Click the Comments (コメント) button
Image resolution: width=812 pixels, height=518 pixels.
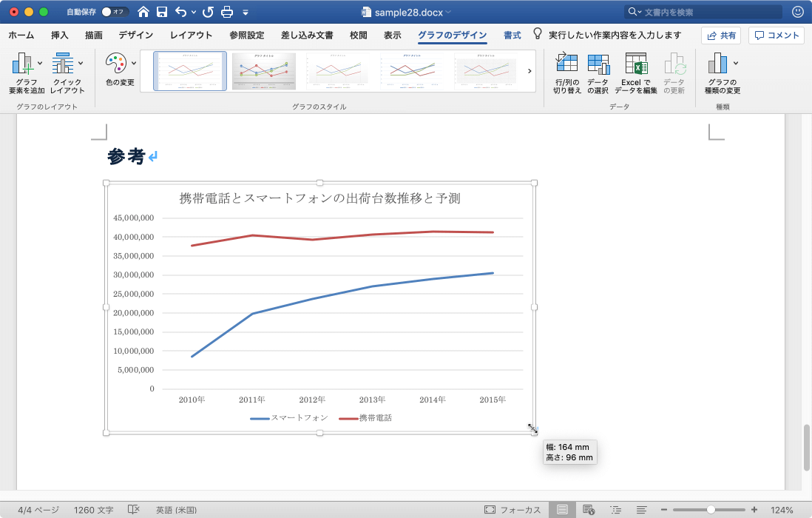coord(777,36)
